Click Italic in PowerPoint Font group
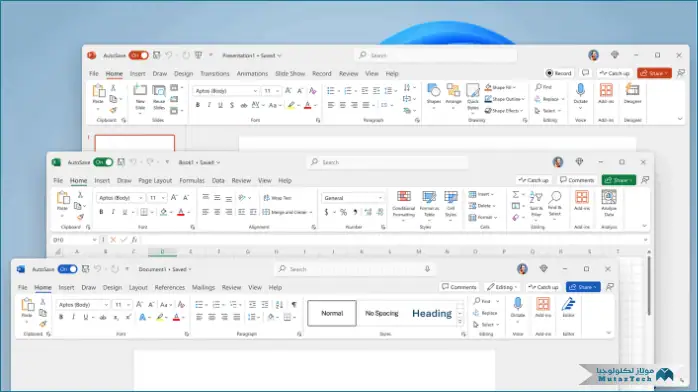Image resolution: width=698 pixels, height=392 pixels. coord(209,105)
